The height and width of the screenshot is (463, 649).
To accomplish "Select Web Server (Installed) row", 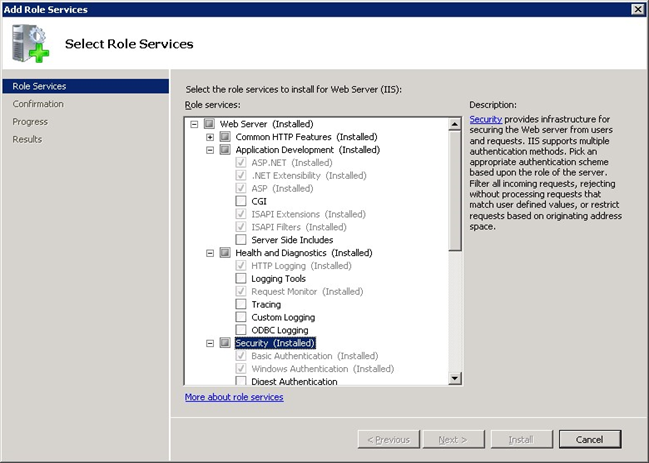I will [266, 124].
